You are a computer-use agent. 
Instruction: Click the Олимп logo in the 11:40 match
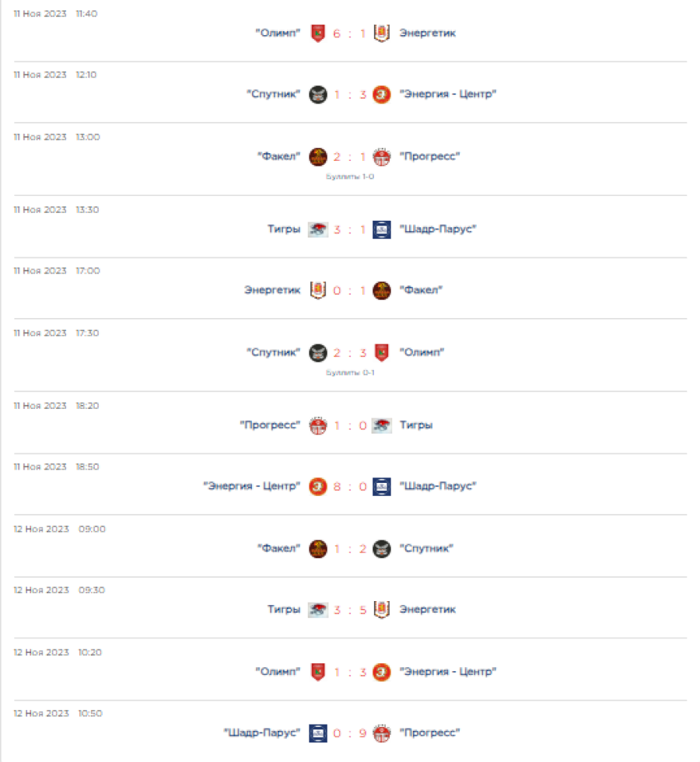click(x=317, y=33)
